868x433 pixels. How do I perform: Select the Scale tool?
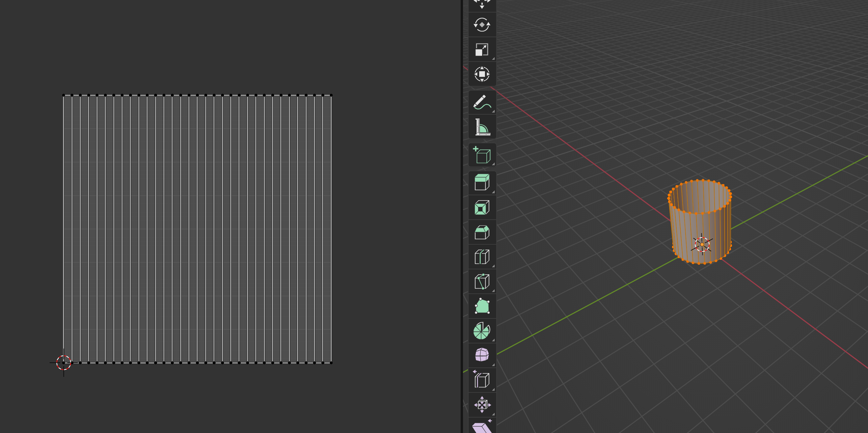482,50
